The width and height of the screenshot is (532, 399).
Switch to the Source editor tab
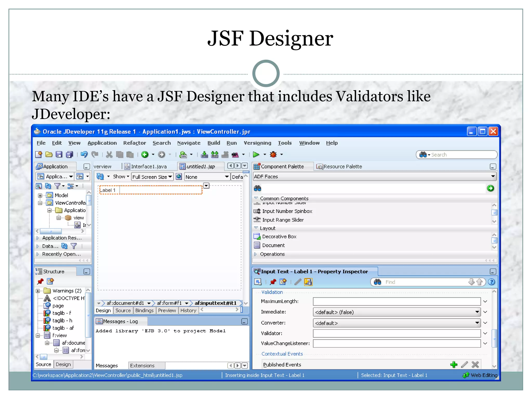[x=123, y=310]
